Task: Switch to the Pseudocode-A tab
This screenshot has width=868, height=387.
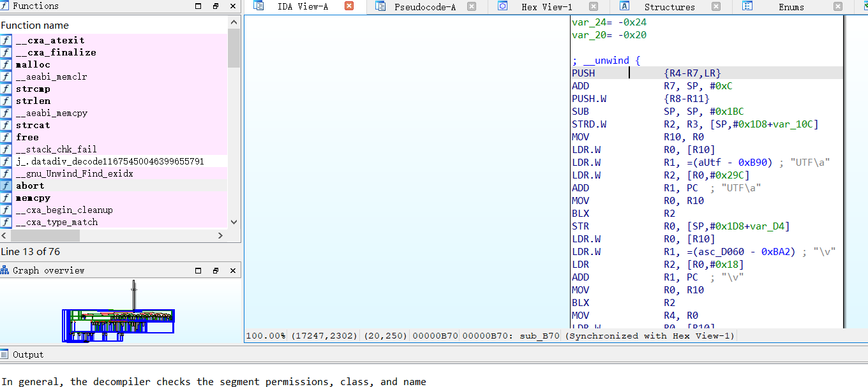Action: (x=424, y=7)
